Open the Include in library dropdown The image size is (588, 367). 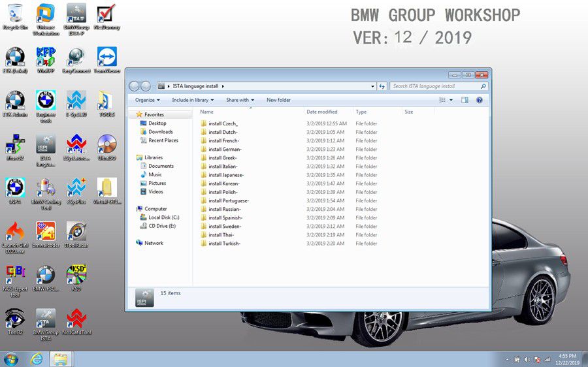point(193,100)
